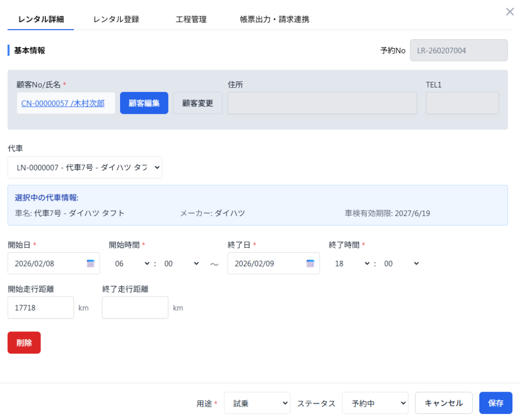This screenshot has height=420, width=521.
Task: Click the 顧客変更 button
Action: pos(197,103)
